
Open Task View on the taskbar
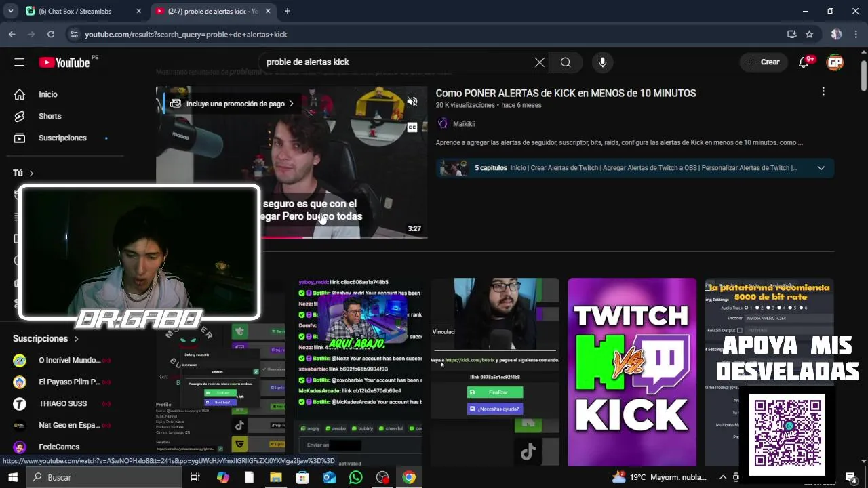click(195, 477)
